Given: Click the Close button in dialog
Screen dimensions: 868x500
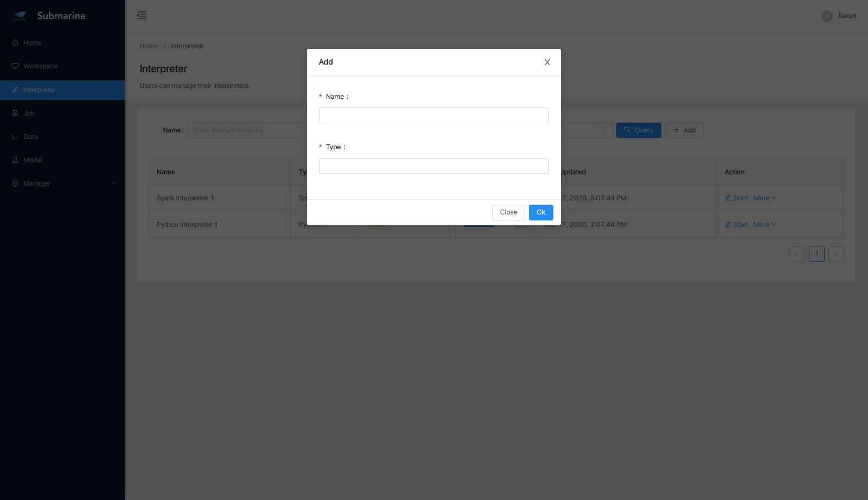Looking at the screenshot, I should (x=508, y=212).
